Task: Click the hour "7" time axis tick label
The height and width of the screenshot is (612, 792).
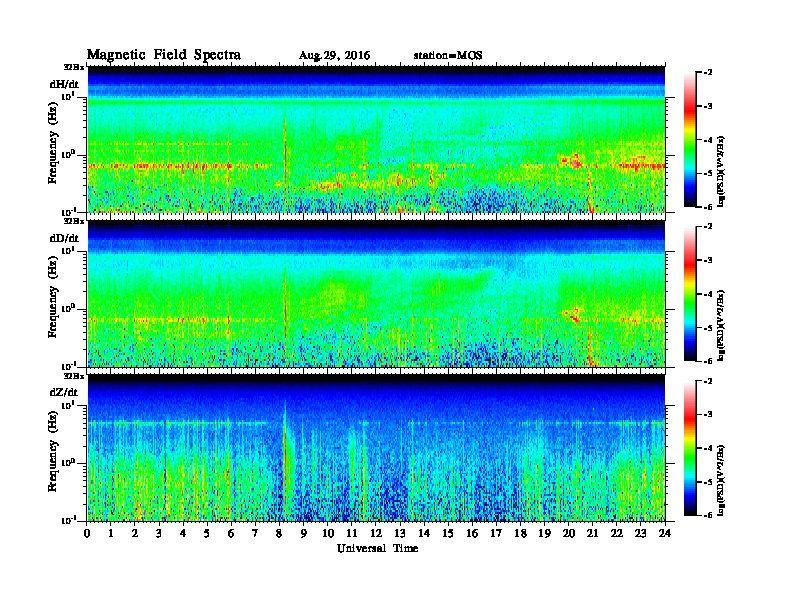Action: pos(255,534)
